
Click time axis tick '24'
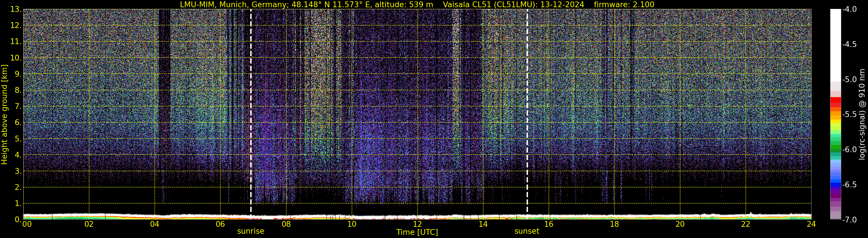pyautogui.click(x=811, y=224)
